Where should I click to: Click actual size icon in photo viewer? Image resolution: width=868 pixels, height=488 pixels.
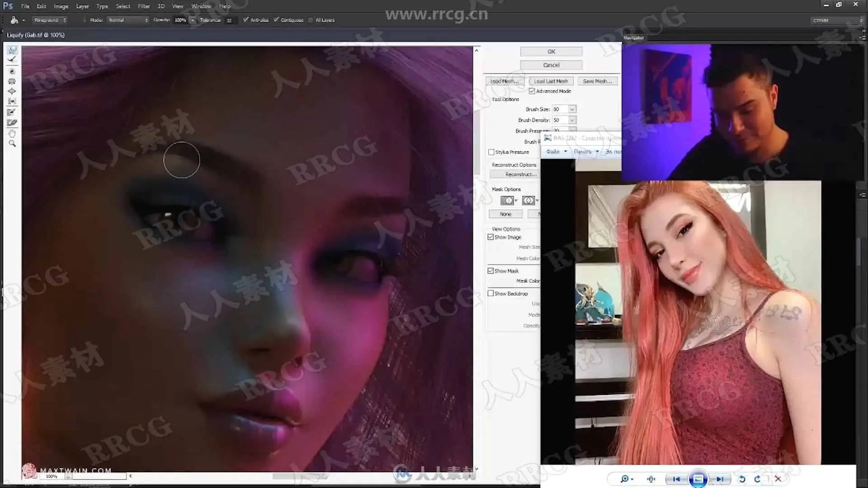[651, 479]
